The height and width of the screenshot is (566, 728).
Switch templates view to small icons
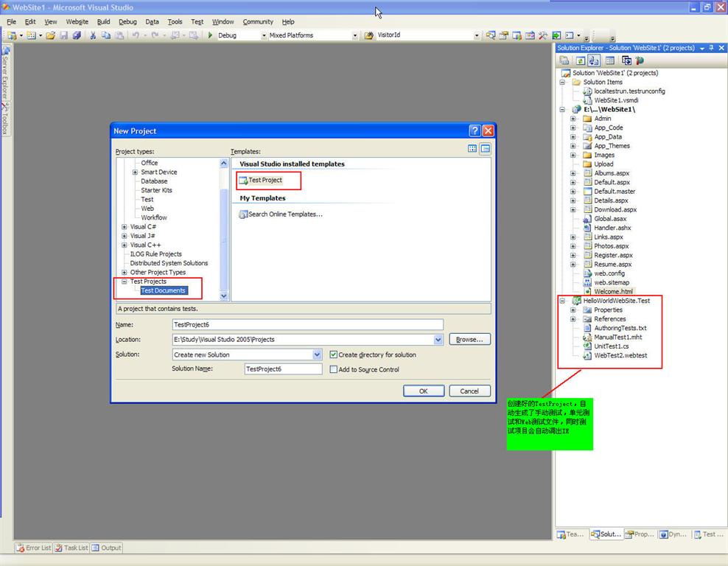click(486, 149)
